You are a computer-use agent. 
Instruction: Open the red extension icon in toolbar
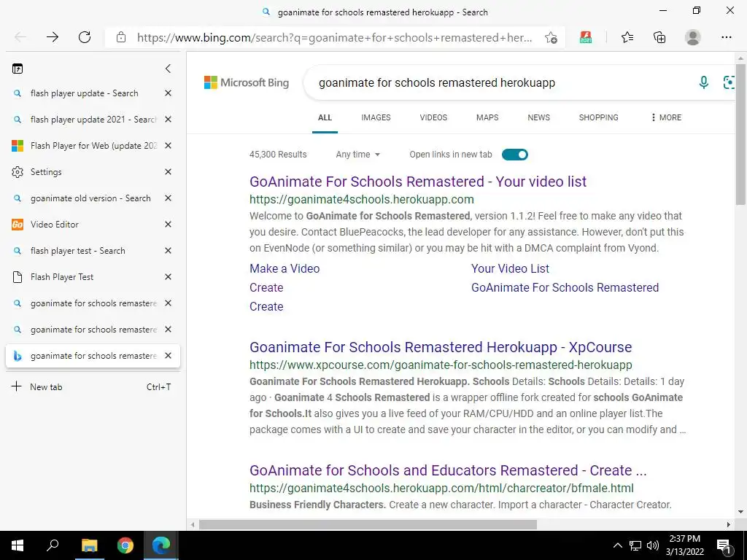tap(586, 37)
